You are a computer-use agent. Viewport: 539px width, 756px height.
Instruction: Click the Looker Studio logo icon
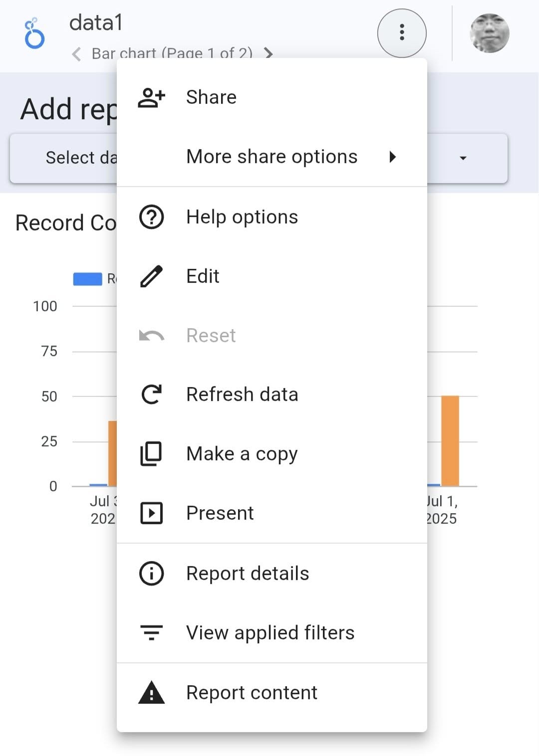(34, 34)
